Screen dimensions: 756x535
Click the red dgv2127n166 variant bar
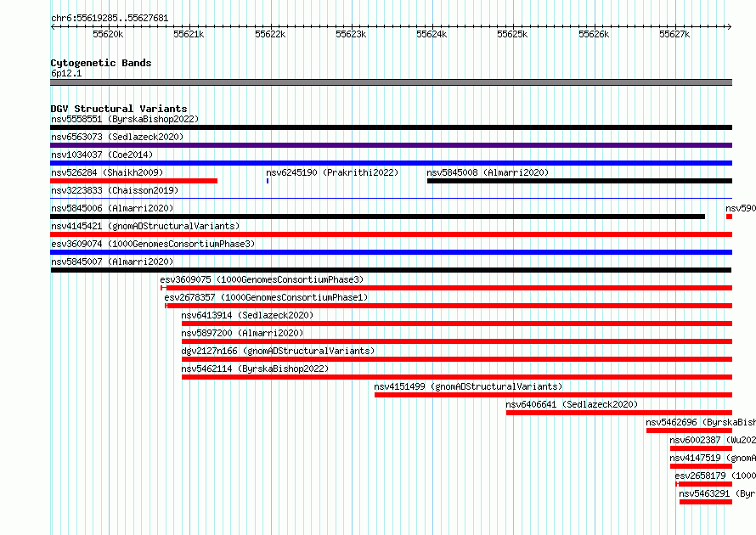457,359
